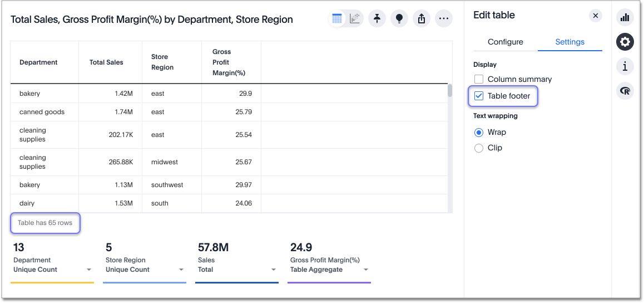The width and height of the screenshot is (644, 303).
Task: Open Gross Profit Margin Table Aggregate dropdown
Action: click(366, 270)
